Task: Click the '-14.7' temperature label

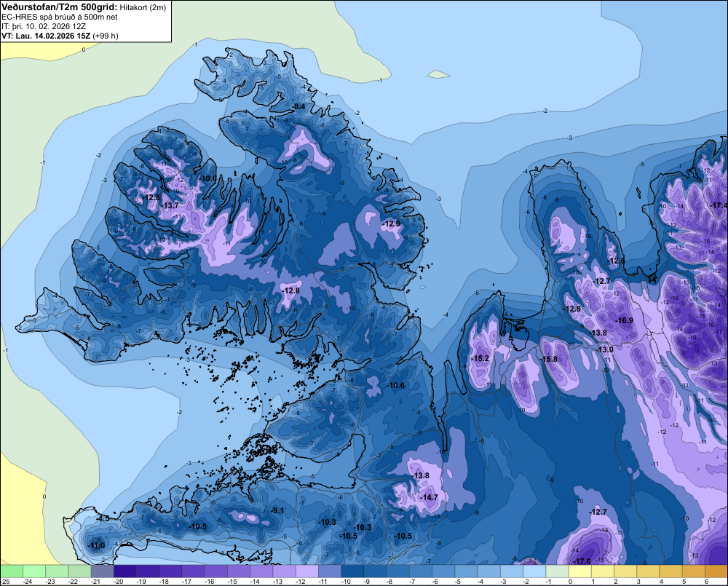Action: (x=429, y=497)
